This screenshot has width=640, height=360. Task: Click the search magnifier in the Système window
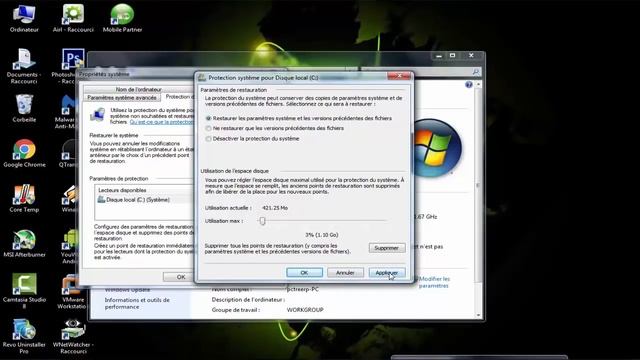pyautogui.click(x=476, y=72)
